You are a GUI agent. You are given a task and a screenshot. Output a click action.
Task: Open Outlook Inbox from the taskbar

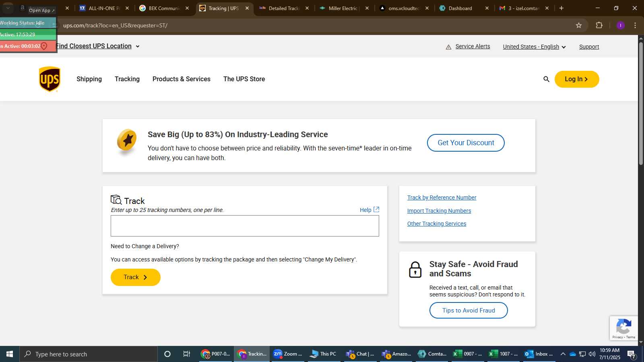[x=539, y=354]
